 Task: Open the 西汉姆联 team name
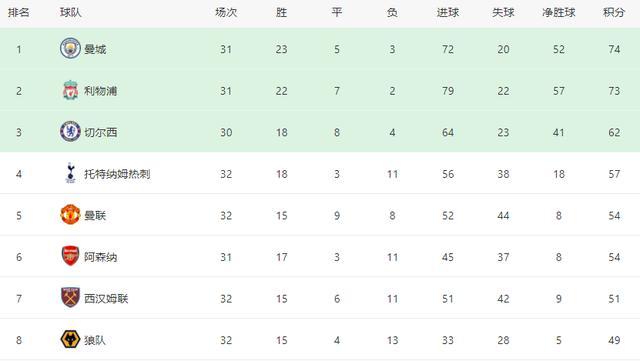106,299
